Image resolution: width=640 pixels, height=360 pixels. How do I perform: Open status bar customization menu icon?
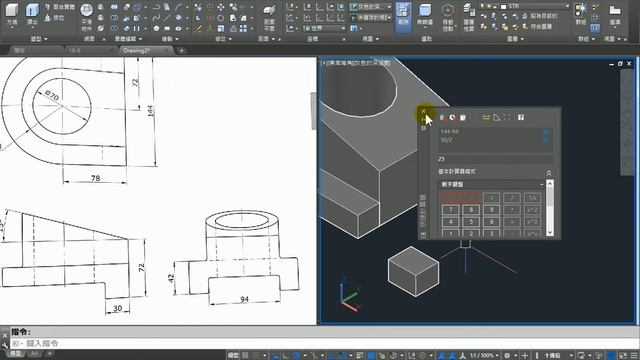pyautogui.click(x=634, y=356)
